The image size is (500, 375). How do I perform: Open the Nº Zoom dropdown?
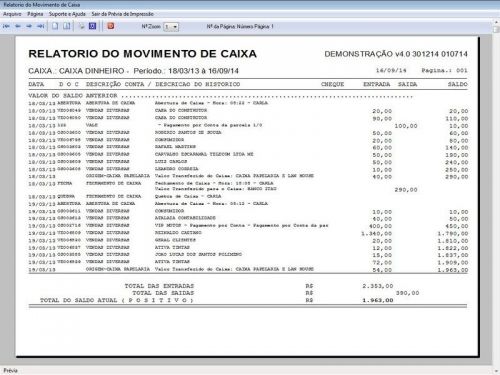(171, 27)
